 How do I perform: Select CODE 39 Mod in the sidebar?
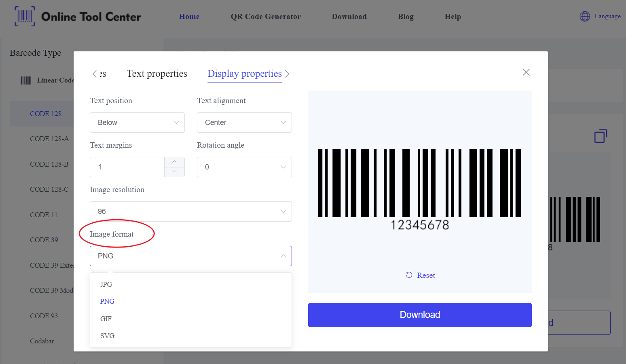point(52,290)
